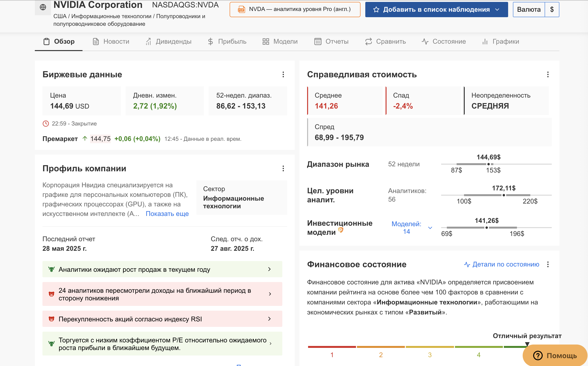Screen dimensions: 588x366
Task: Click the daily change 2,72 (1,92%) value
Action: (x=155, y=106)
